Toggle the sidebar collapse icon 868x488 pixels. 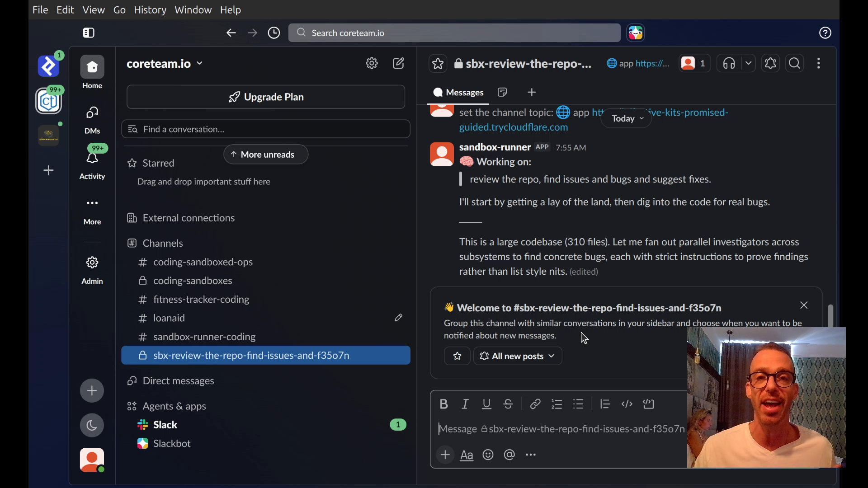tap(89, 33)
